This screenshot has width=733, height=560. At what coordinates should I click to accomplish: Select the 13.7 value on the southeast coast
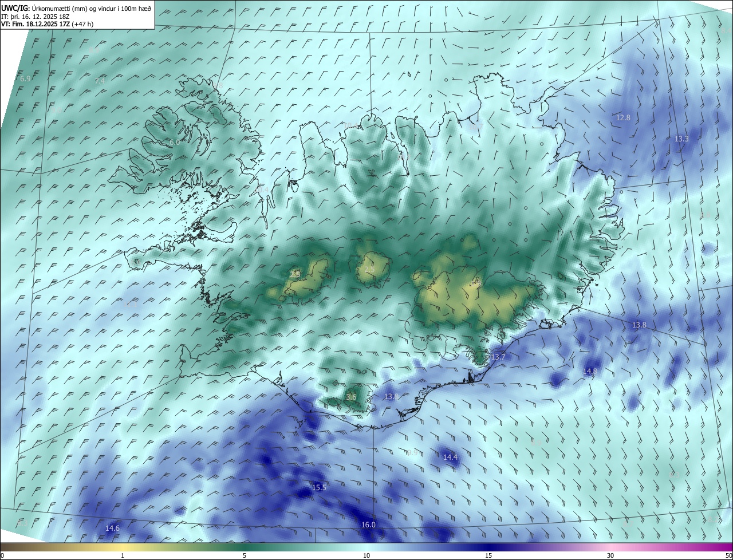pos(499,357)
